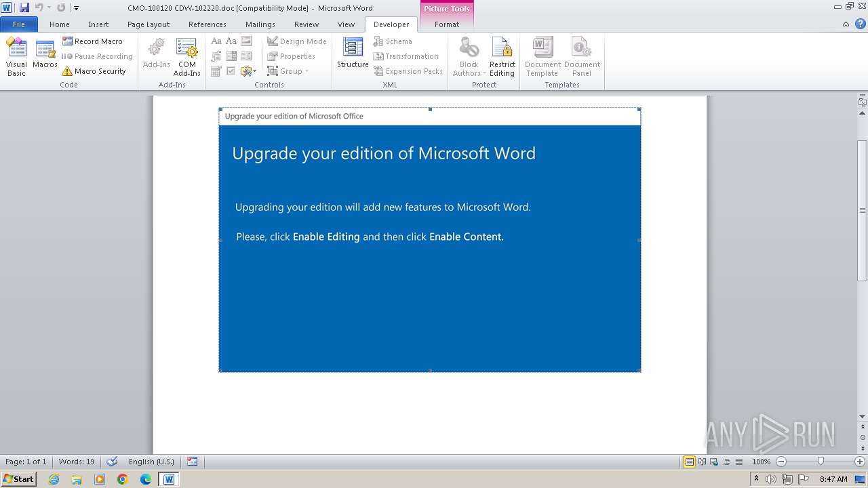Open the Document Template dialog
The height and width of the screenshot is (488, 868).
[542, 56]
